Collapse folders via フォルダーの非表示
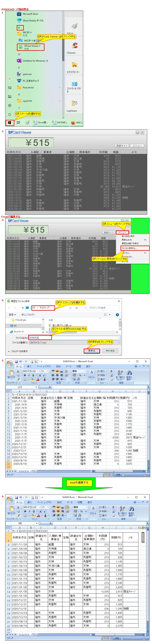152x644 pixels. 17,351
